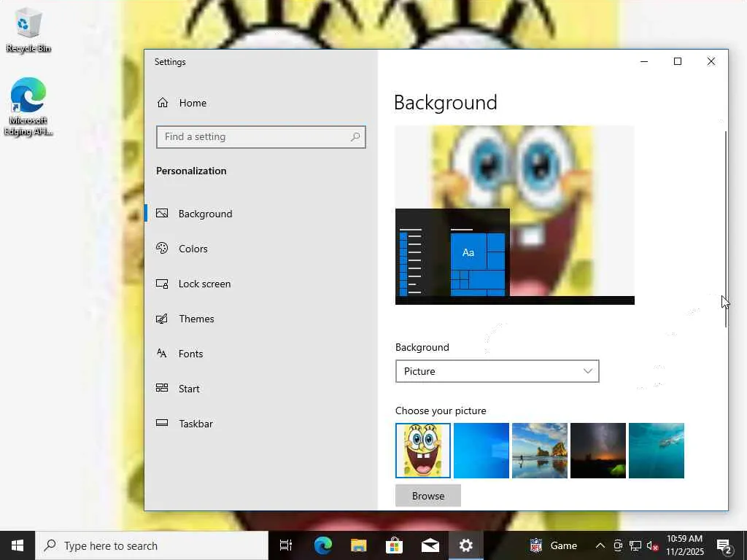Click the Themes brush icon

pos(162,318)
